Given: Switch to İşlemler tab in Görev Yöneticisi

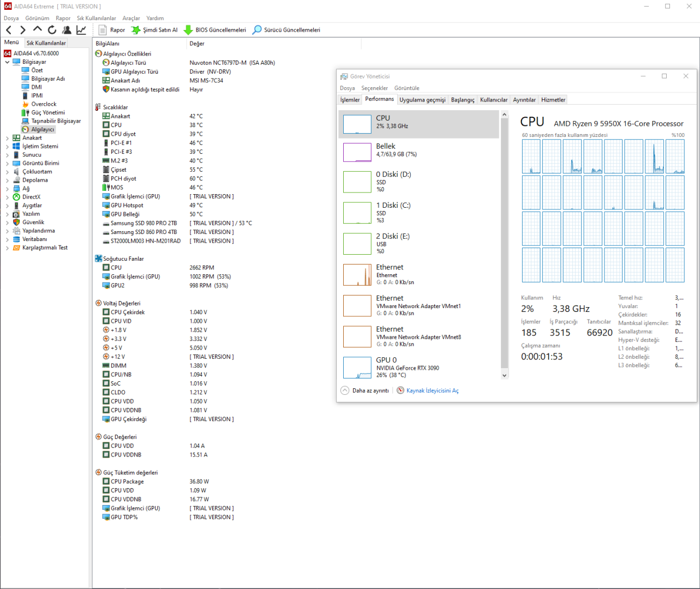Looking at the screenshot, I should click(350, 100).
